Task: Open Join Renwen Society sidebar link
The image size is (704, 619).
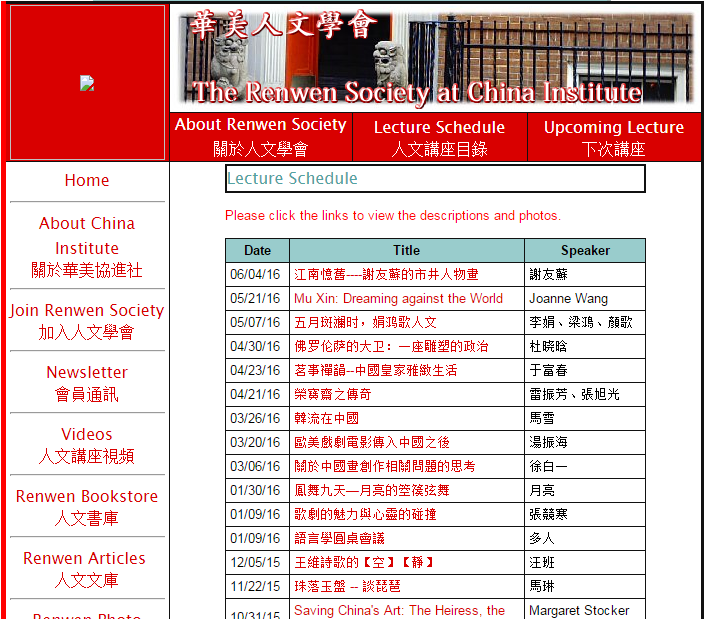Action: (87, 321)
